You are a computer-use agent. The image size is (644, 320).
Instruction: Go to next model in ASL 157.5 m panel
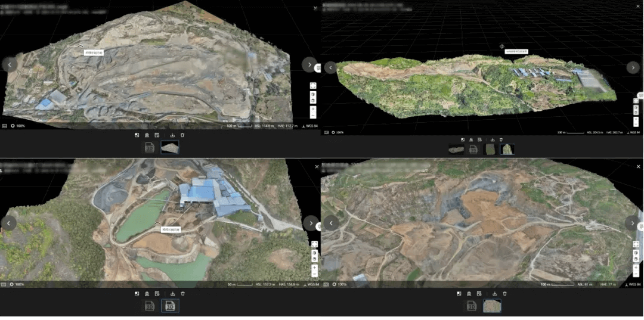pos(311,223)
